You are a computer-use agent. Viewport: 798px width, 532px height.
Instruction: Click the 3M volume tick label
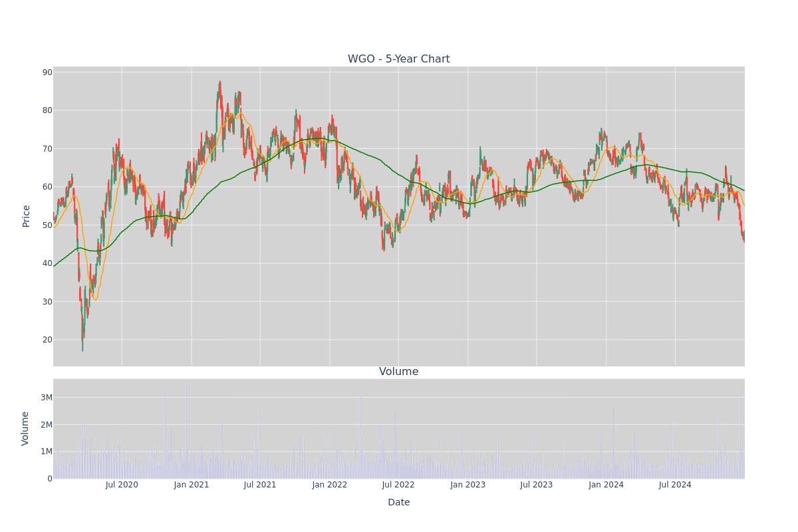tap(47, 398)
